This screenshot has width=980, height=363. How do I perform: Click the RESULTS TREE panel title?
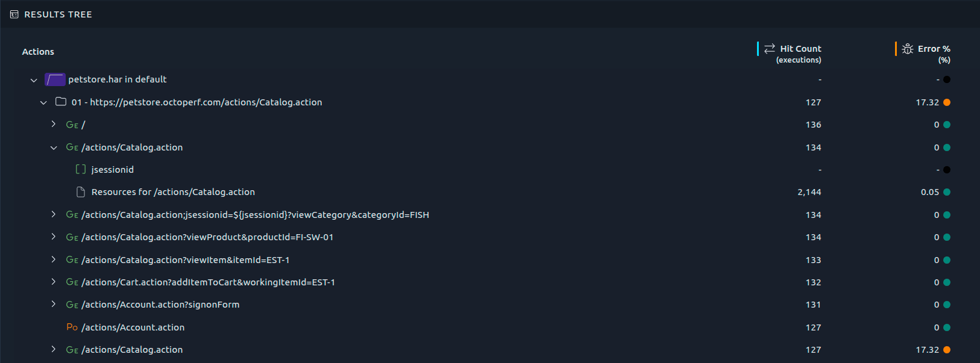[58, 14]
